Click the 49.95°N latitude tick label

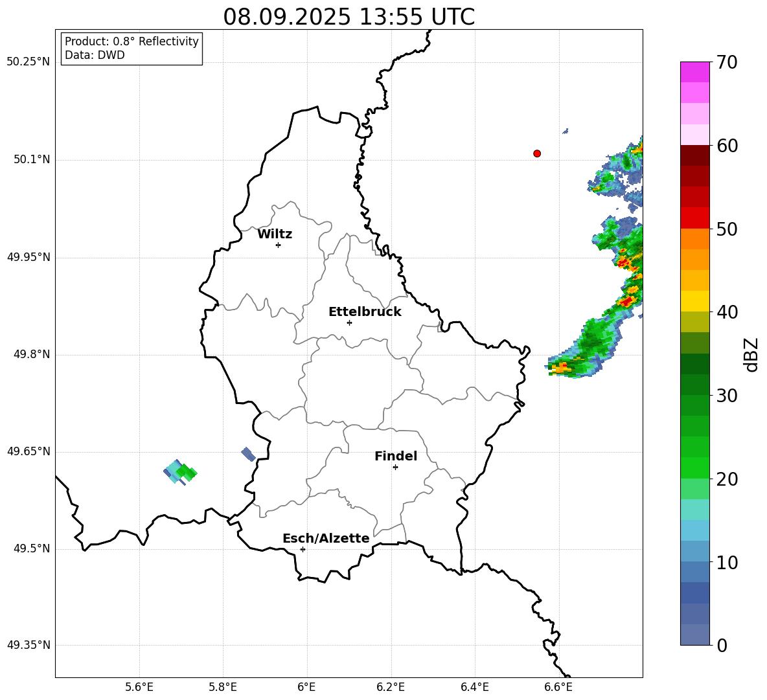click(x=29, y=257)
